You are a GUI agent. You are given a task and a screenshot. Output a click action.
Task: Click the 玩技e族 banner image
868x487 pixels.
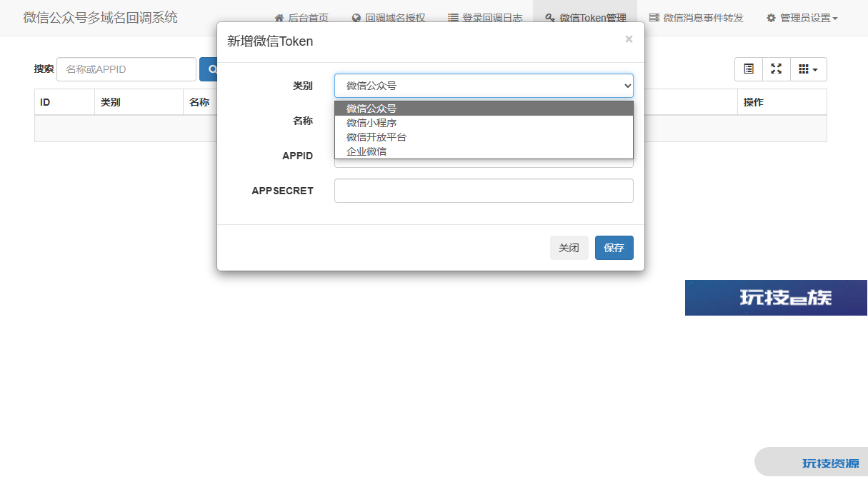pos(777,298)
